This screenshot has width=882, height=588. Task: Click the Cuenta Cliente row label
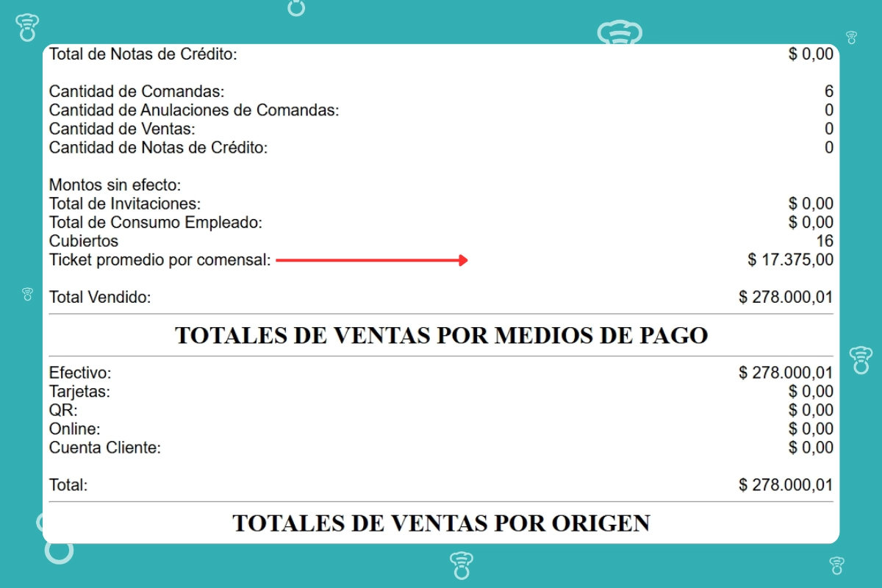104,448
